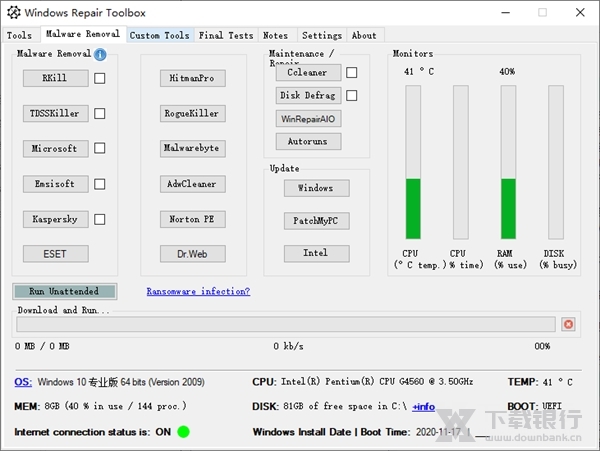The width and height of the screenshot is (600, 451).
Task: Click the RAM usage monitor bar
Action: [508, 162]
